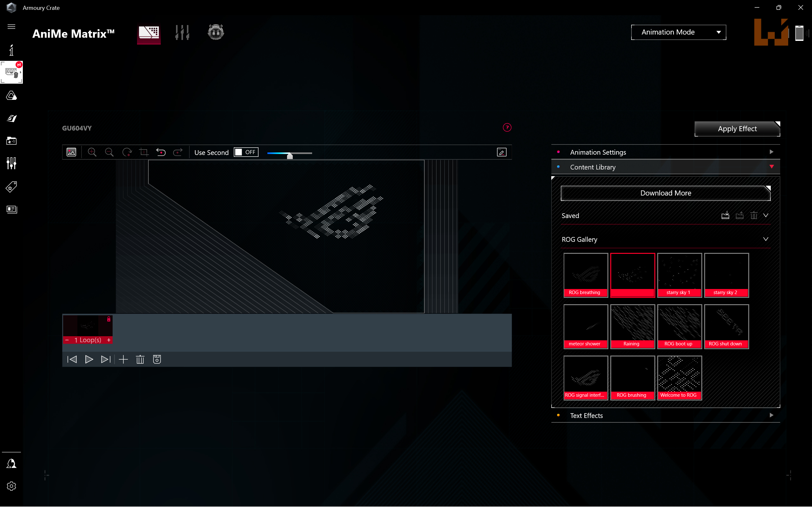The image size is (812, 507).
Task: Open the help question mark icon
Action: coord(507,127)
